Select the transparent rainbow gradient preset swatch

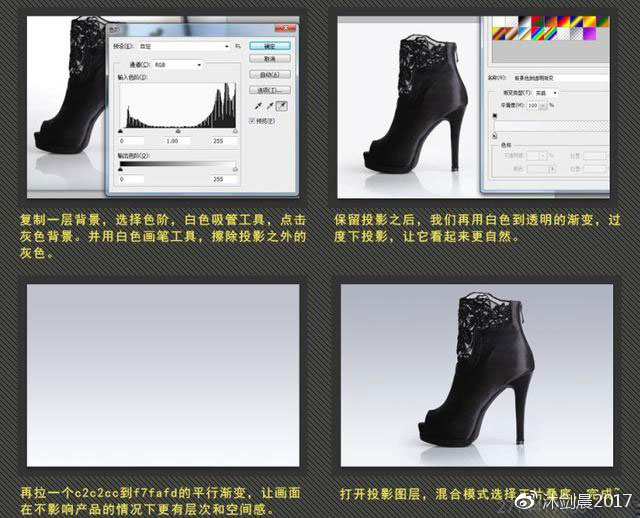point(551,34)
